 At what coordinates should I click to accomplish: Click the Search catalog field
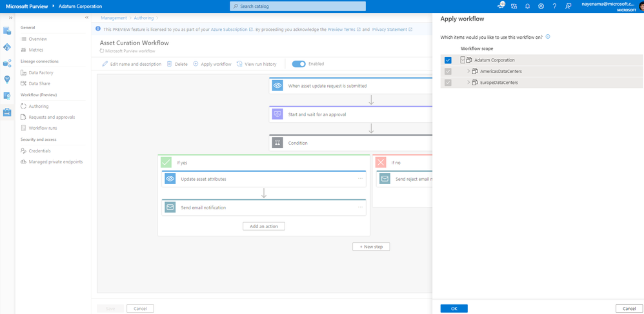[x=297, y=6]
